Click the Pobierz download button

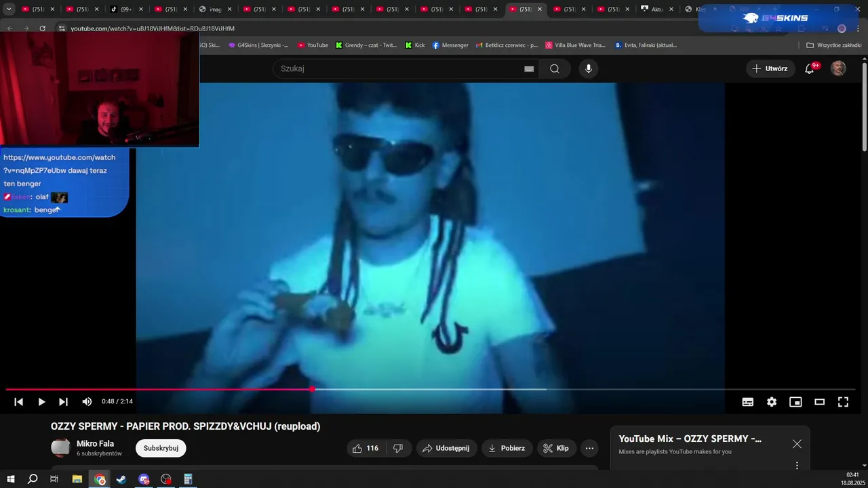click(507, 448)
